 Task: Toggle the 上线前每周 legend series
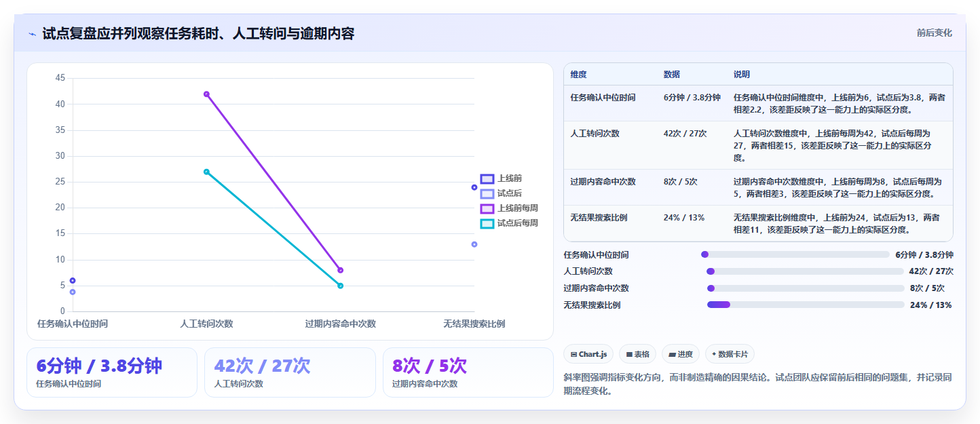(509, 208)
